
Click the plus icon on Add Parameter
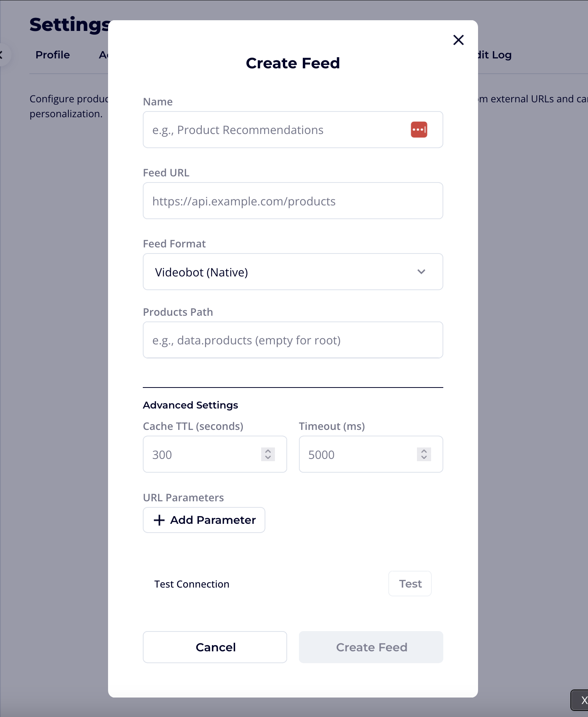pos(158,520)
